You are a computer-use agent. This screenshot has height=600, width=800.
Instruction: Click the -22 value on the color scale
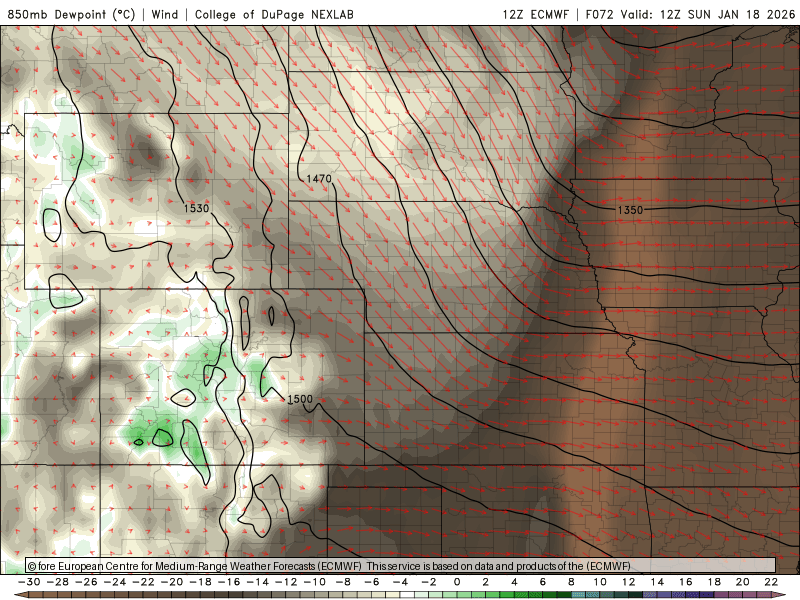pos(143,582)
